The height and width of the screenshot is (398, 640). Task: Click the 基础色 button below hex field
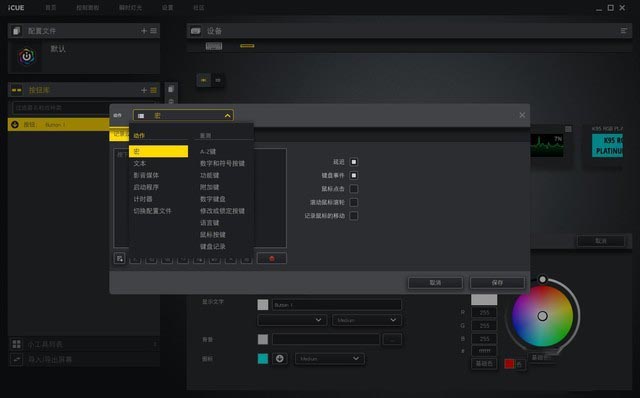(484, 363)
